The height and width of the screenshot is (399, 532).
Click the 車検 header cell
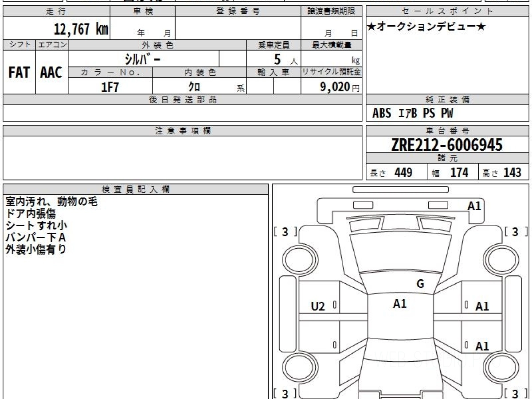(x=143, y=12)
